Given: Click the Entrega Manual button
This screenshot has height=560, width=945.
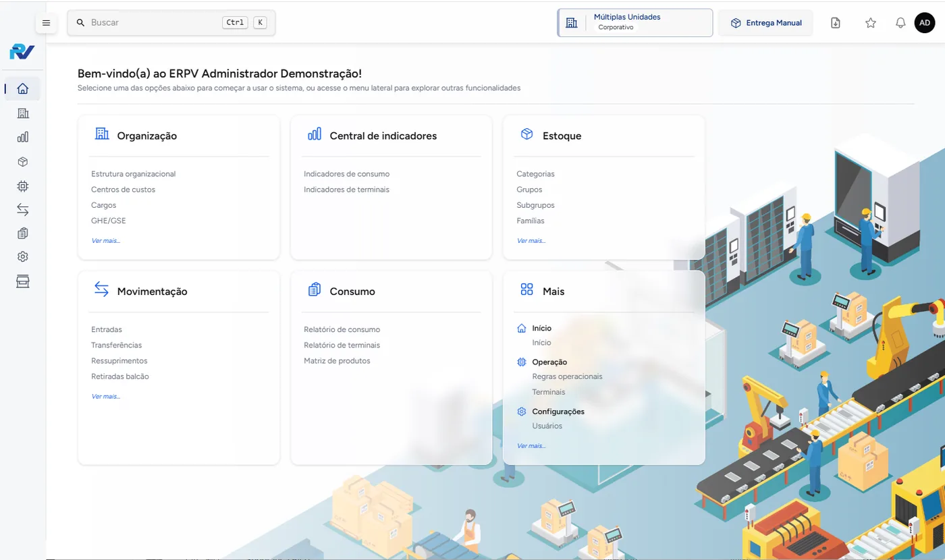Looking at the screenshot, I should point(765,23).
